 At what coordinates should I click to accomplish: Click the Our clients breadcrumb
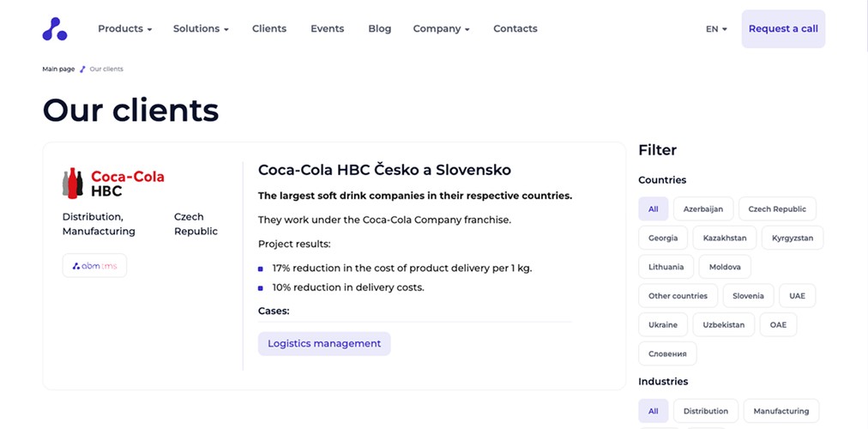click(x=106, y=69)
